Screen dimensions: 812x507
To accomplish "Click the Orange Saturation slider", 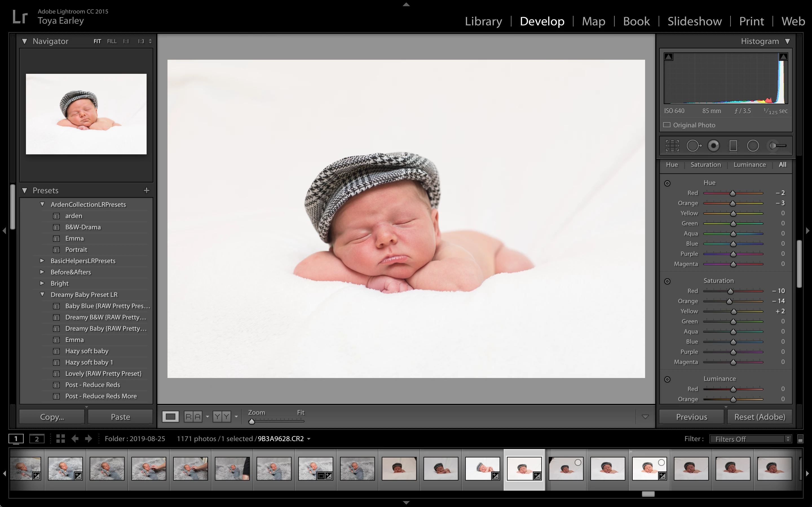I will pos(729,301).
